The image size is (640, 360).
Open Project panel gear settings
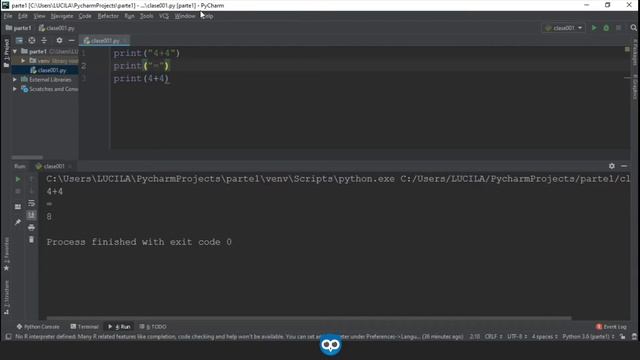click(x=59, y=40)
